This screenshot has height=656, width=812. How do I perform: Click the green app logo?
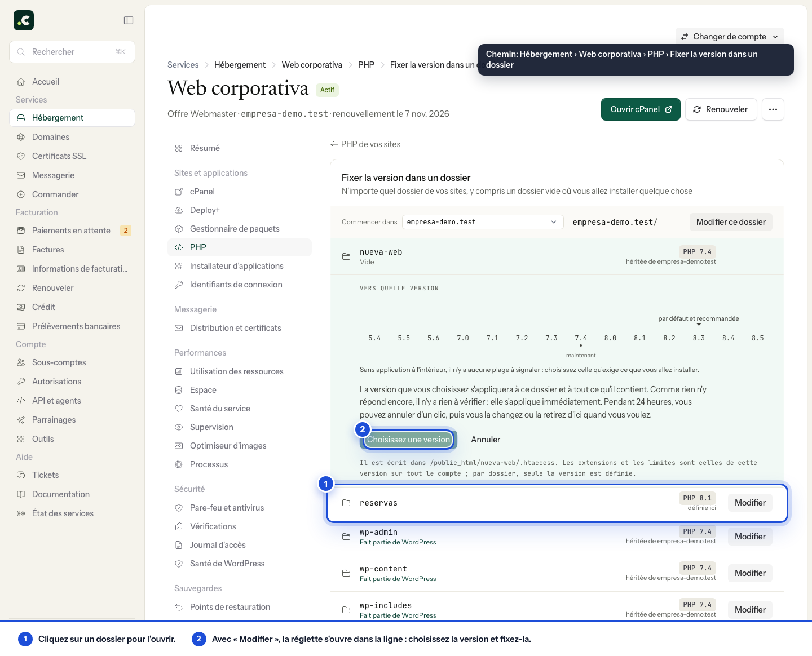pos(24,20)
